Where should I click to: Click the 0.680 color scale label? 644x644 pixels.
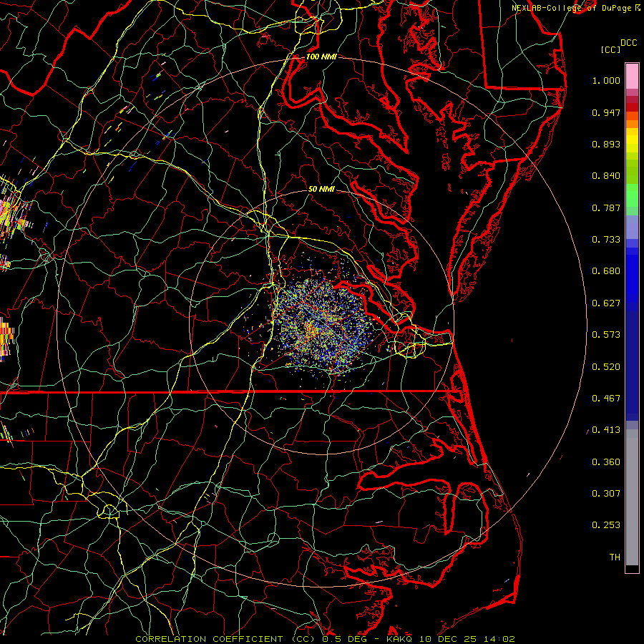[x=606, y=271]
